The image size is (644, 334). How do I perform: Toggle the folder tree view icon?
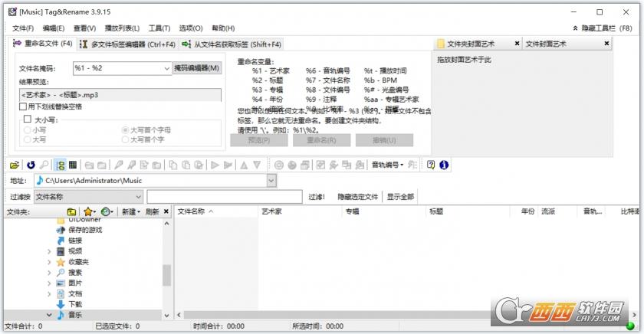[x=61, y=165]
